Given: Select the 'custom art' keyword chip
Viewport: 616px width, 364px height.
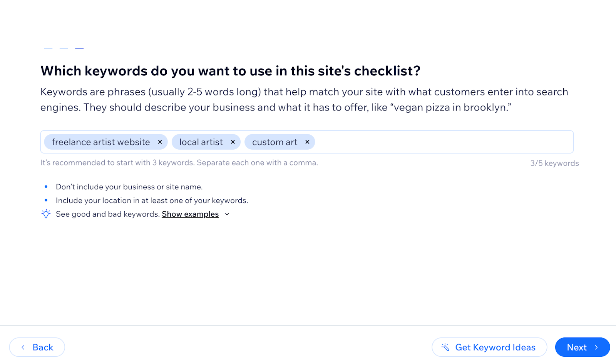Looking at the screenshot, I should 275,142.
